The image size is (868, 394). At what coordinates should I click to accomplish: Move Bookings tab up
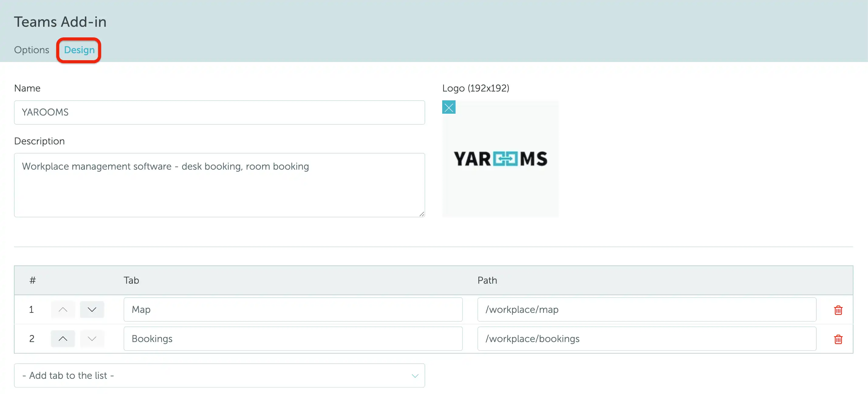click(63, 338)
